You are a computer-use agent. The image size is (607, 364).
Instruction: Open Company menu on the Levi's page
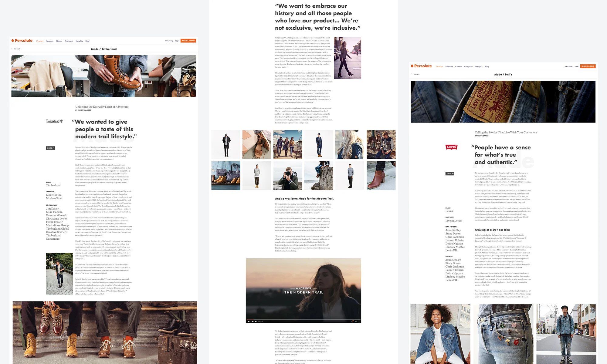468,66
